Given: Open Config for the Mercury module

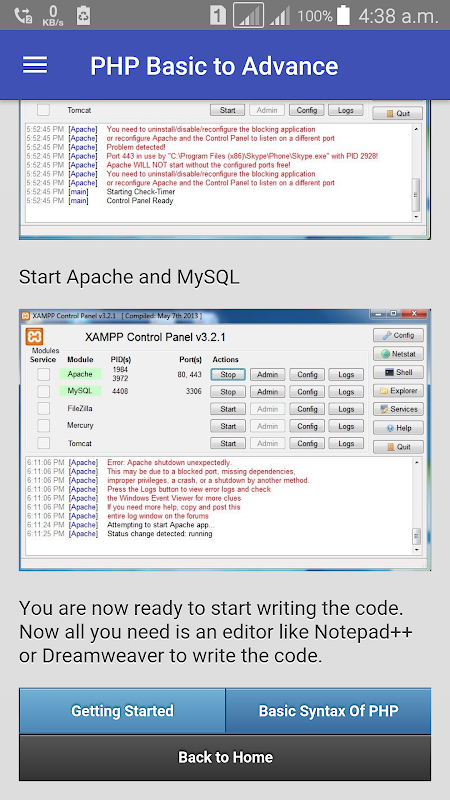Looking at the screenshot, I should (307, 426).
